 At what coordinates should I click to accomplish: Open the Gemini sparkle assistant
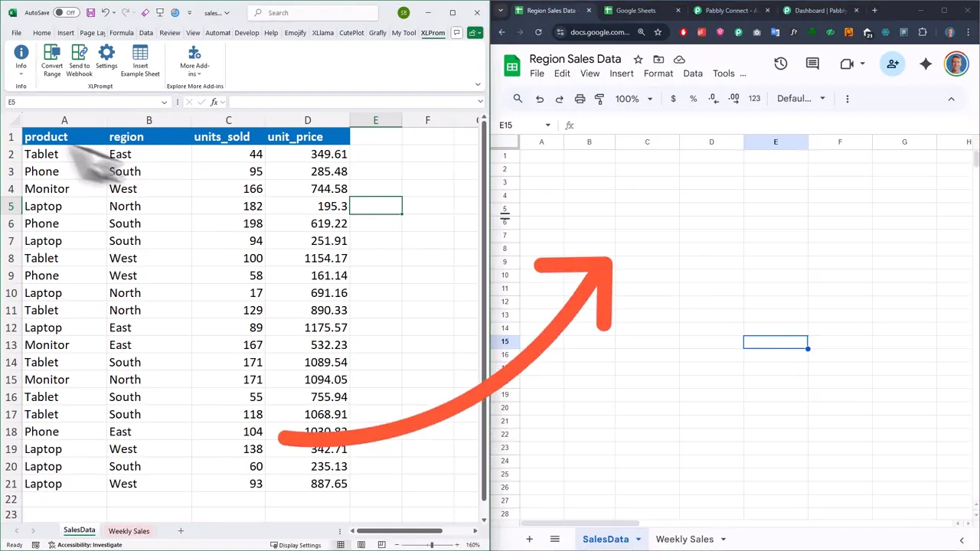coord(926,64)
